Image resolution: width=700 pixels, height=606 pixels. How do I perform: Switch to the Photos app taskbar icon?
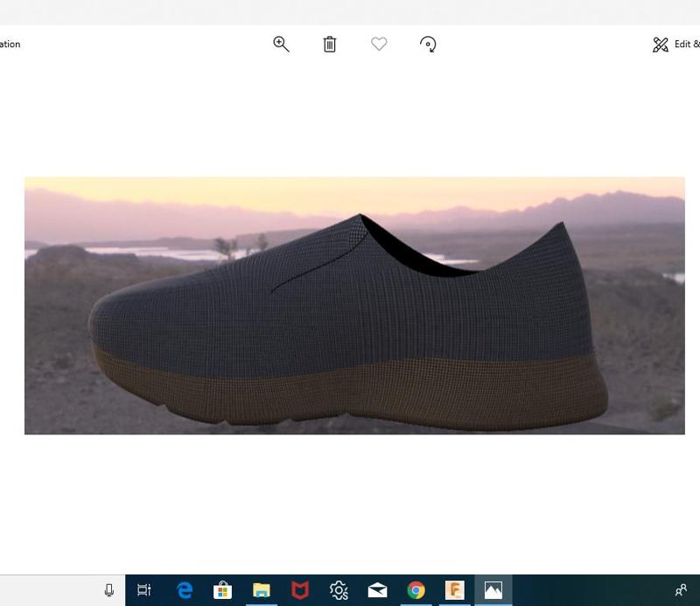[493, 589]
